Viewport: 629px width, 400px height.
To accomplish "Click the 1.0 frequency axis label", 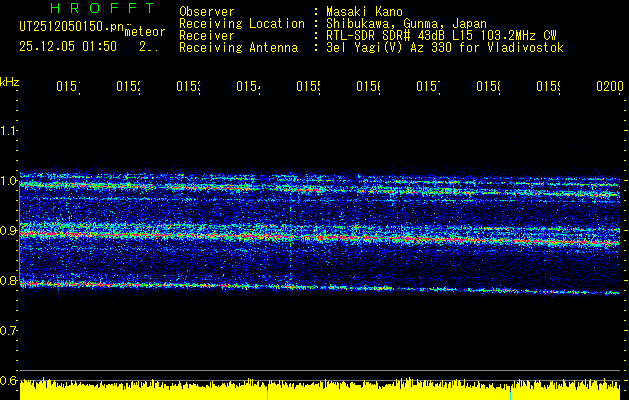I will click(8, 181).
